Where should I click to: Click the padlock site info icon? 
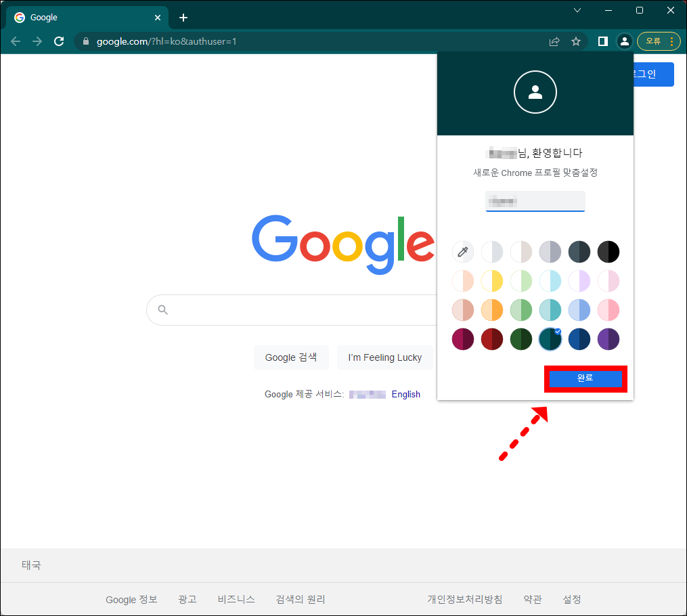(x=86, y=41)
